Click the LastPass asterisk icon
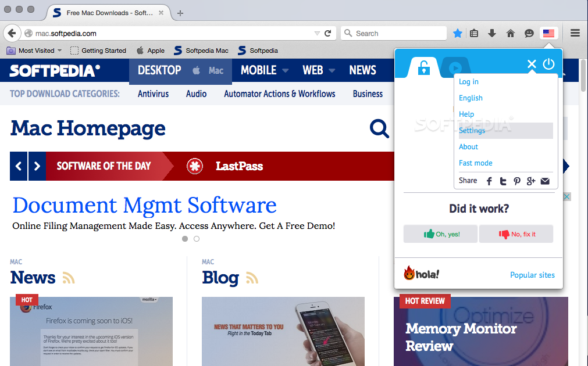 (x=195, y=166)
